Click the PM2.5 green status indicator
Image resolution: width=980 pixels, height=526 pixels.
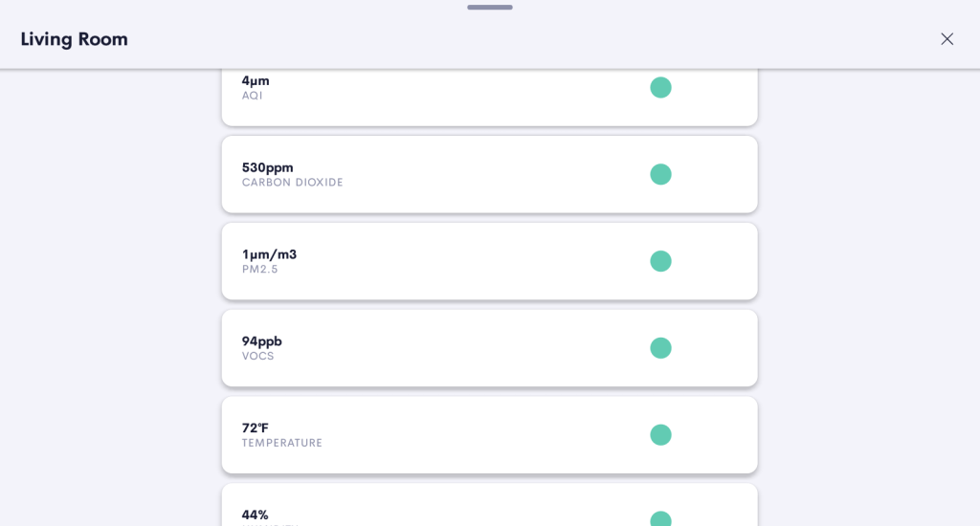pyautogui.click(x=660, y=261)
